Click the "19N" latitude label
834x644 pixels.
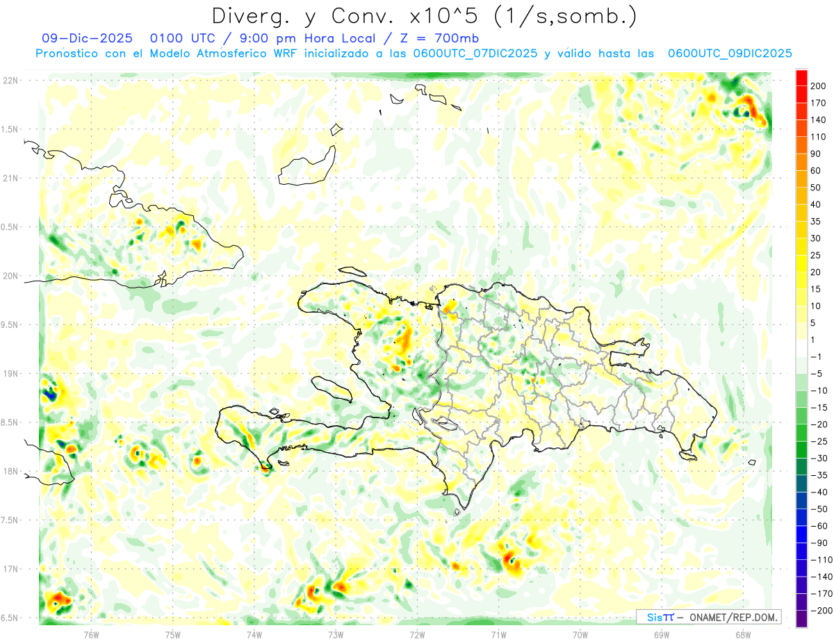[x=11, y=374]
